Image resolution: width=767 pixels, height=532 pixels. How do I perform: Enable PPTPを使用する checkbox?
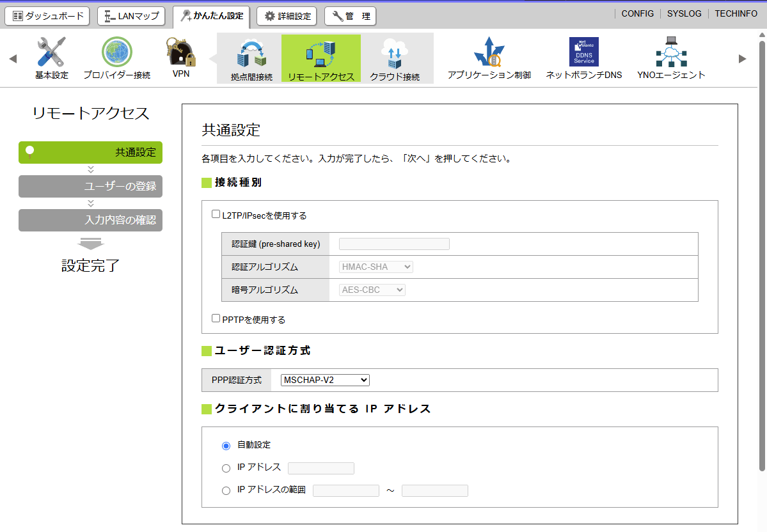216,318
